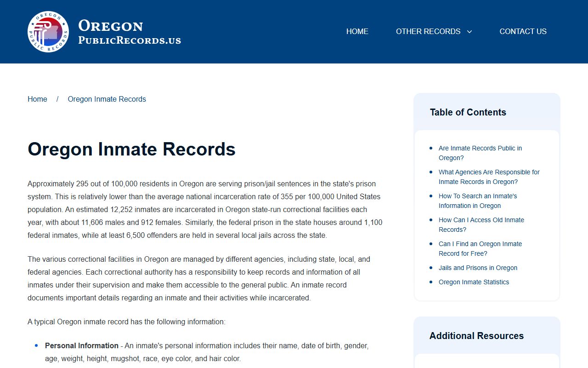Navigate to Jails and Prisons in Oregon
Viewport: 588px width, 368px height.
478,268
